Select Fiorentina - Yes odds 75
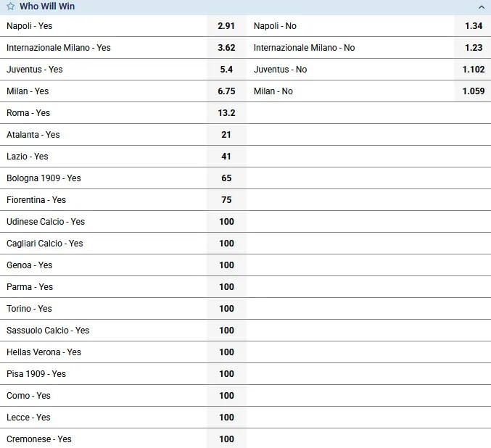Screen dimensions: 491x448 point(226,200)
